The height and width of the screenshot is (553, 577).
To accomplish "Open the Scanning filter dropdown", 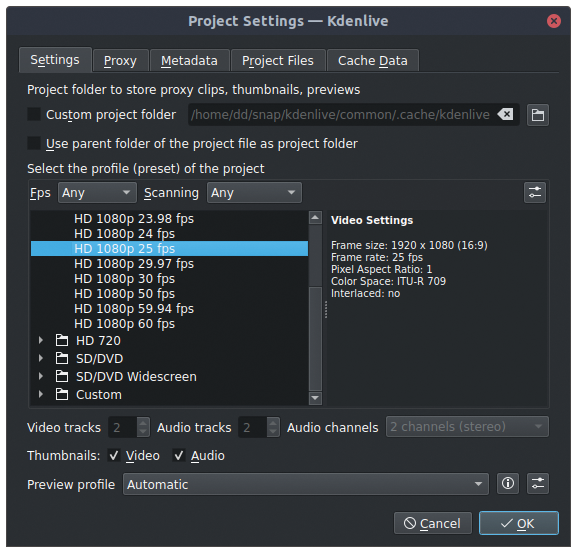I will tap(254, 192).
